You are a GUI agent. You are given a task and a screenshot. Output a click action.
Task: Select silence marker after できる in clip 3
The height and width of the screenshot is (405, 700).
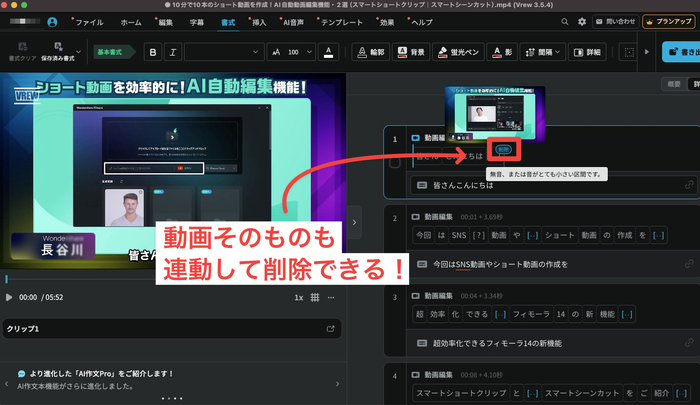coord(500,314)
